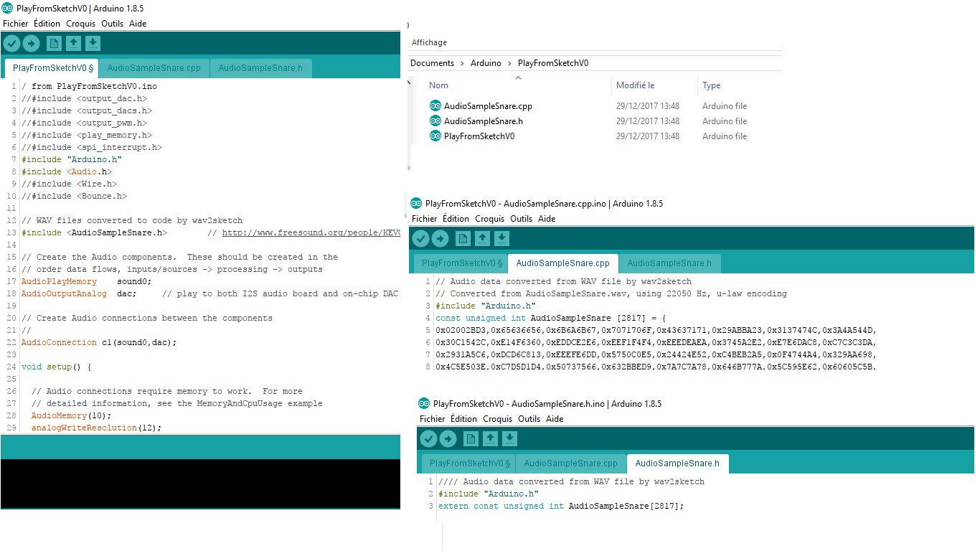Open Fichier menu in main PlayFromSketchV0 window
980x551 pixels.
[15, 24]
